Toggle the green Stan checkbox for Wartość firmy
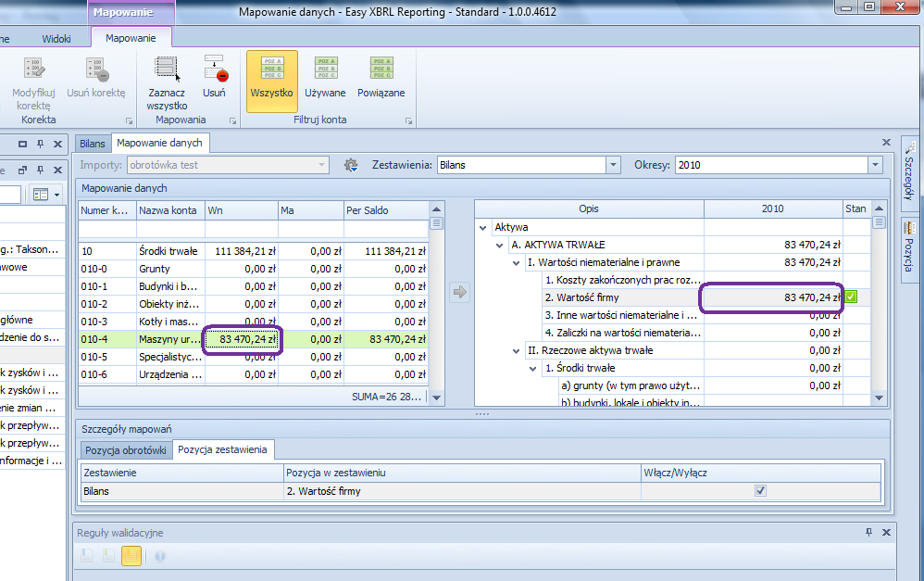 pyautogui.click(x=851, y=297)
